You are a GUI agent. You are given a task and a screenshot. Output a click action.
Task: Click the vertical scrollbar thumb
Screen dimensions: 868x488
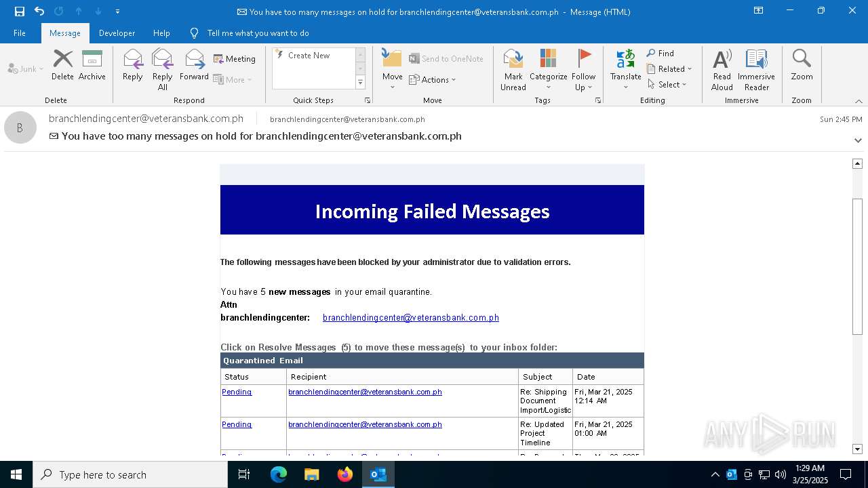[x=857, y=266]
